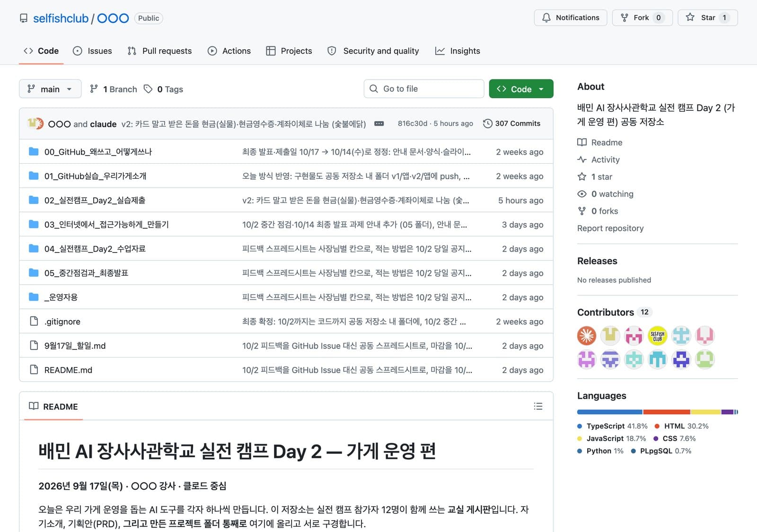Click the star icon beside 1 star
The height and width of the screenshot is (532, 757).
[x=582, y=176]
